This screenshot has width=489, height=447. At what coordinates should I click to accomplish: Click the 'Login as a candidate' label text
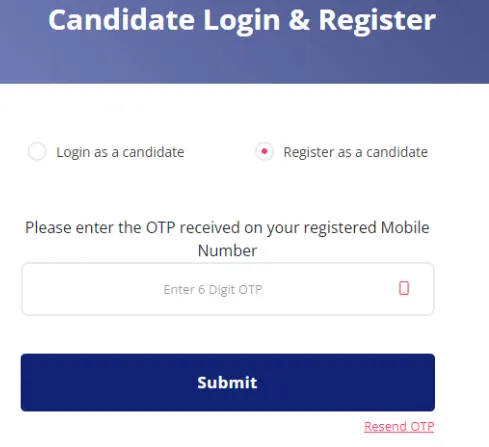tap(120, 152)
